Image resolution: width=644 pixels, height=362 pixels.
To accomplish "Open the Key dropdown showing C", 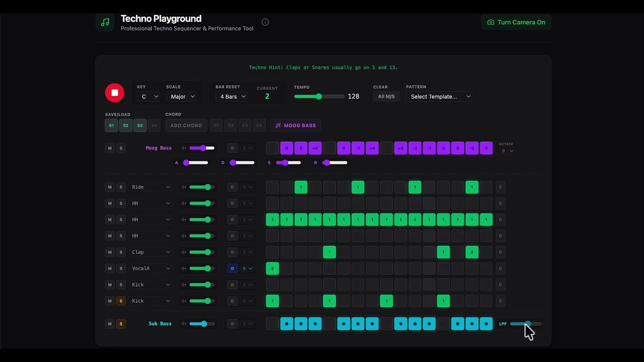I will [x=148, y=97].
